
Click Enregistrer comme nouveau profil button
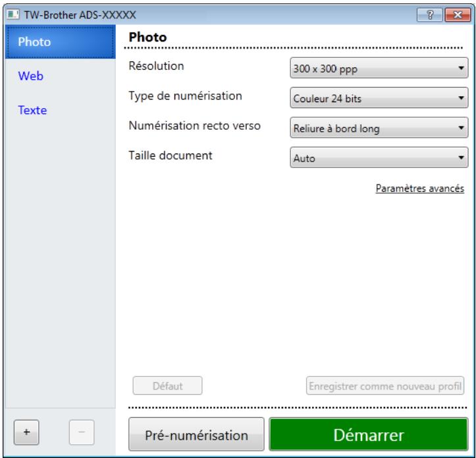click(x=385, y=386)
